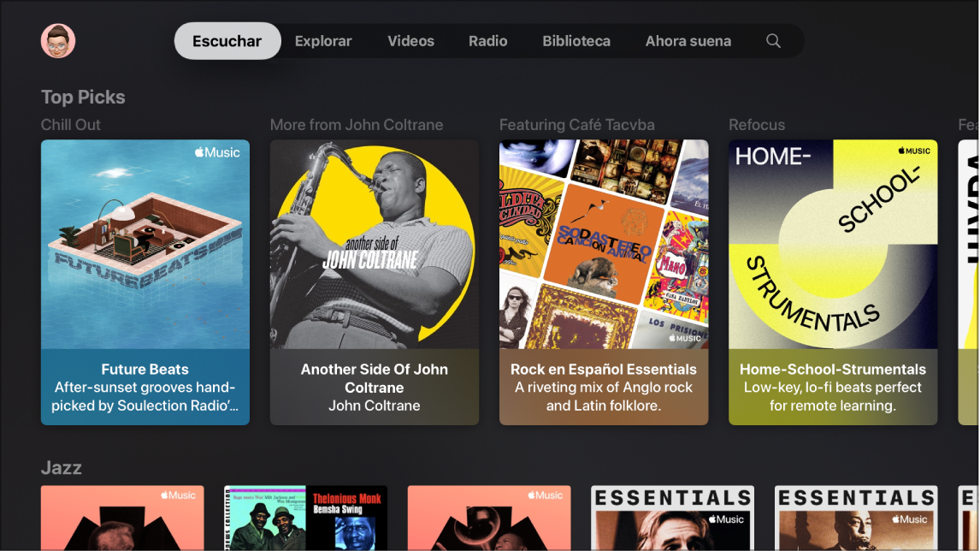
Task: Open the Radio section
Action: pyautogui.click(x=487, y=40)
